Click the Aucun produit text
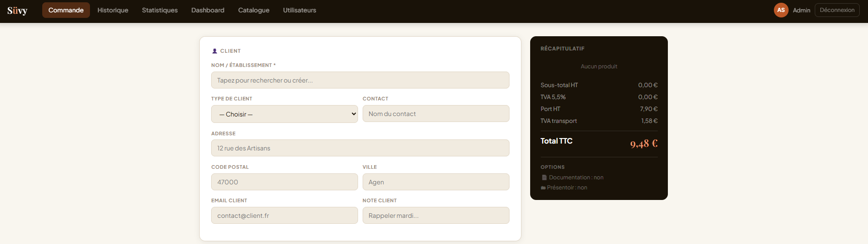868x244 pixels. pyautogui.click(x=599, y=67)
